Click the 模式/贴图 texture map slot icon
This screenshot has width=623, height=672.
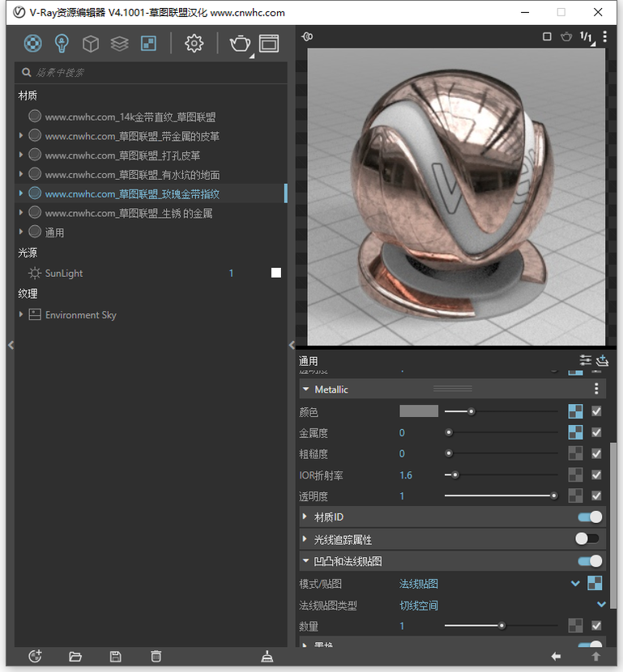pos(595,583)
